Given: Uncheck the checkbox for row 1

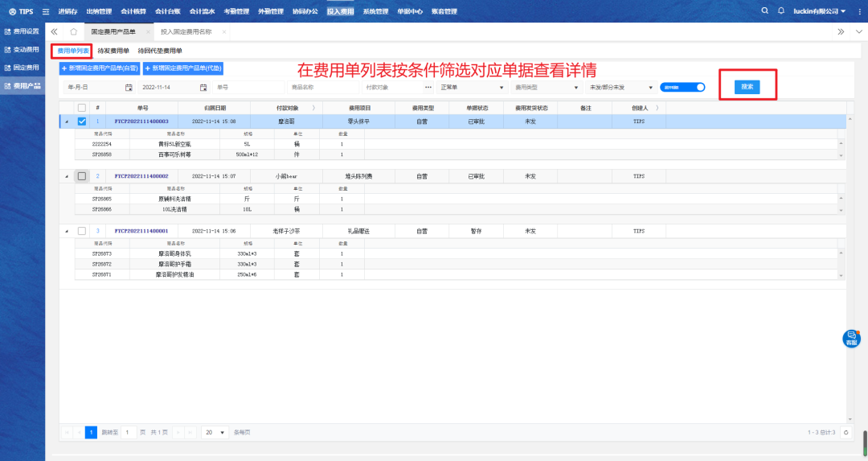Looking at the screenshot, I should point(81,121).
